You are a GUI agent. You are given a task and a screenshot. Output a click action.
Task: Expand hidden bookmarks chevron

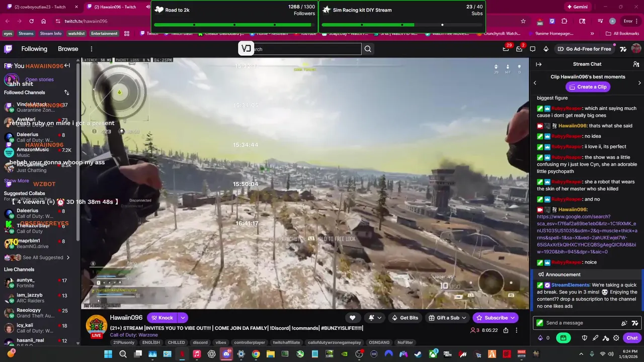[592, 34]
